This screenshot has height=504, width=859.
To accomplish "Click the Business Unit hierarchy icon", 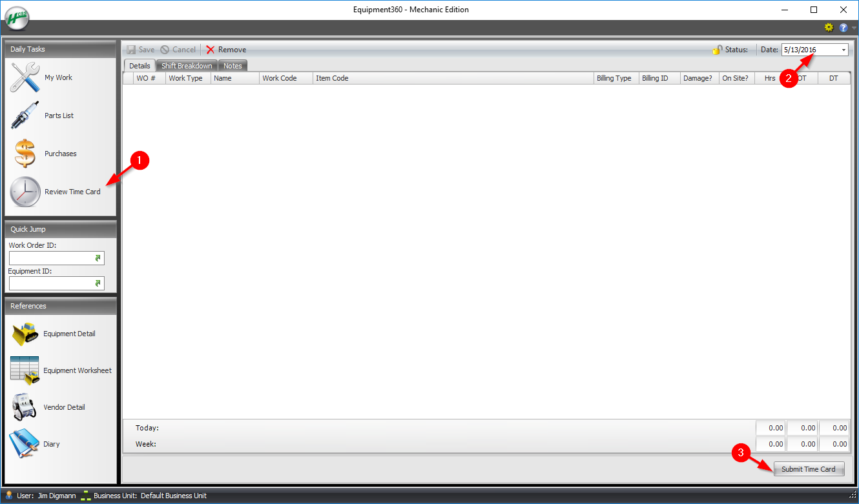I will 85,496.
